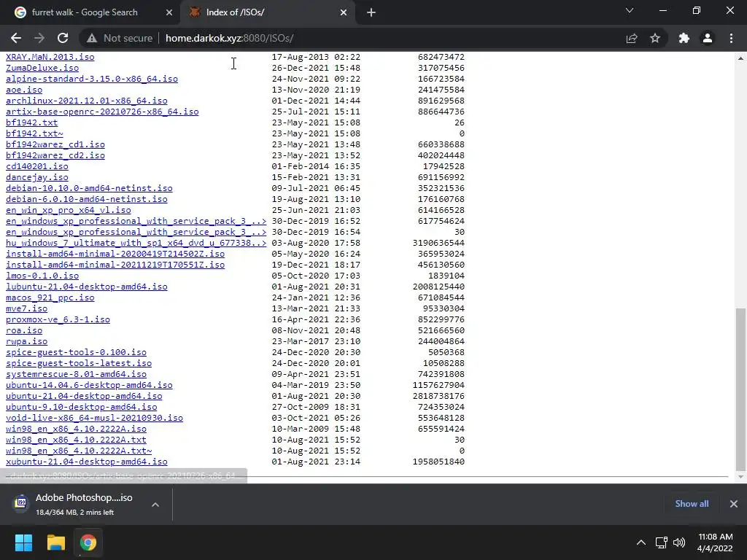Download proxmox-ve_6.3-1.iso

click(x=58, y=319)
